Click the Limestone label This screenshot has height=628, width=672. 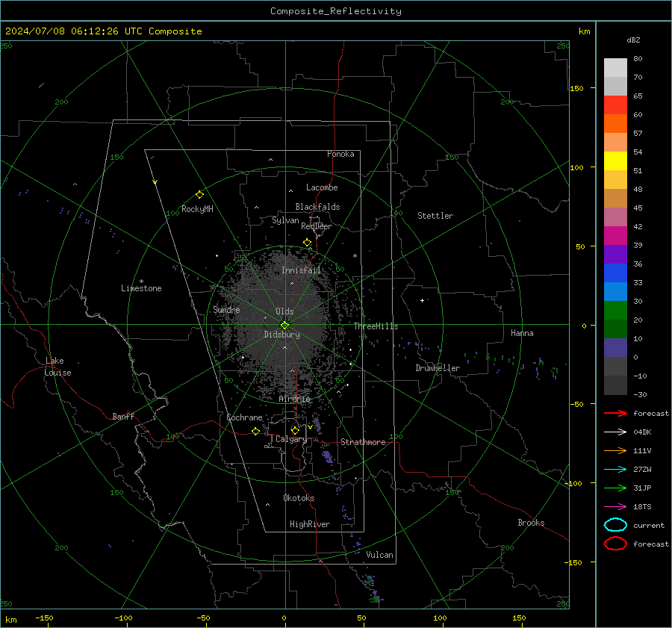(x=141, y=288)
